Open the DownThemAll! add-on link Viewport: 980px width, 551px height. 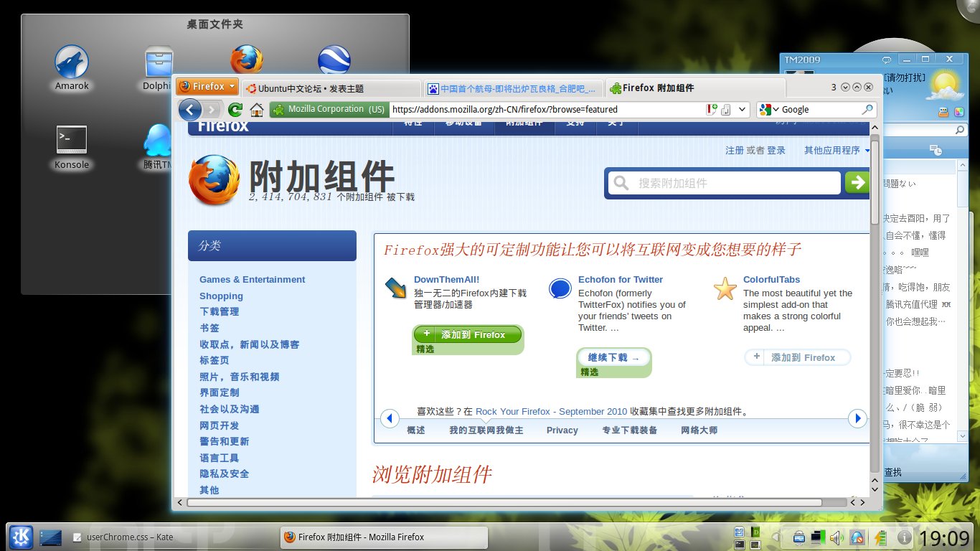[x=446, y=280]
